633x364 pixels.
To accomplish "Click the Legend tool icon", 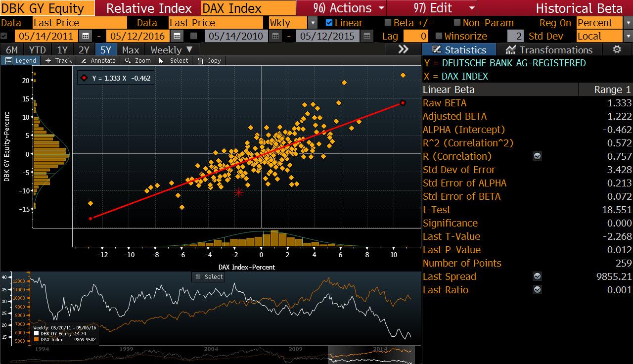I will click(x=9, y=61).
